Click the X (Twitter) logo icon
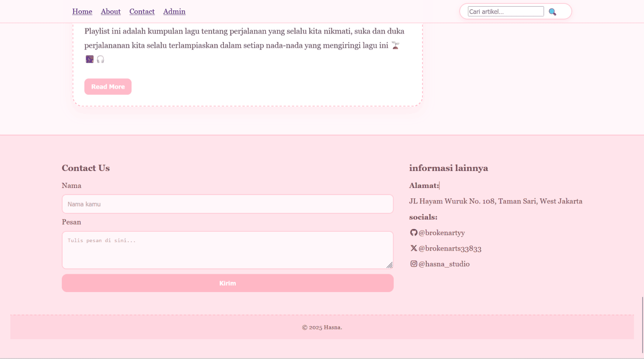 [413, 248]
